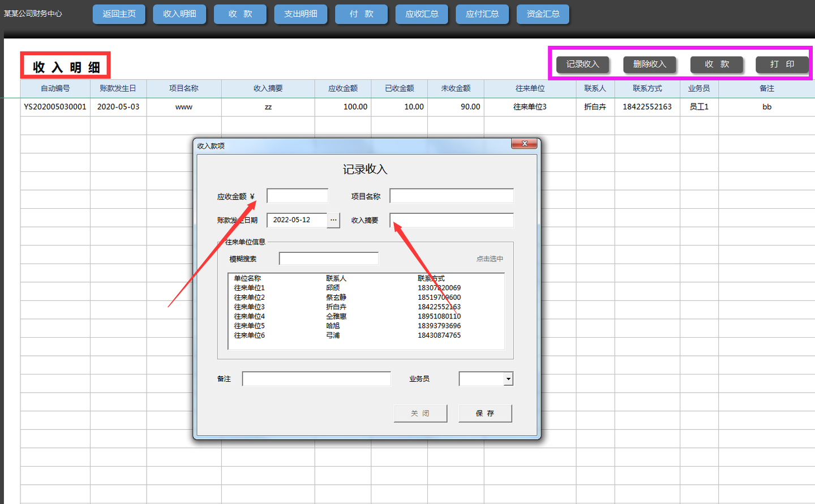Select phone cell 18422552163 in the table row
Image resolution: width=815 pixels, height=504 pixels.
tap(647, 107)
